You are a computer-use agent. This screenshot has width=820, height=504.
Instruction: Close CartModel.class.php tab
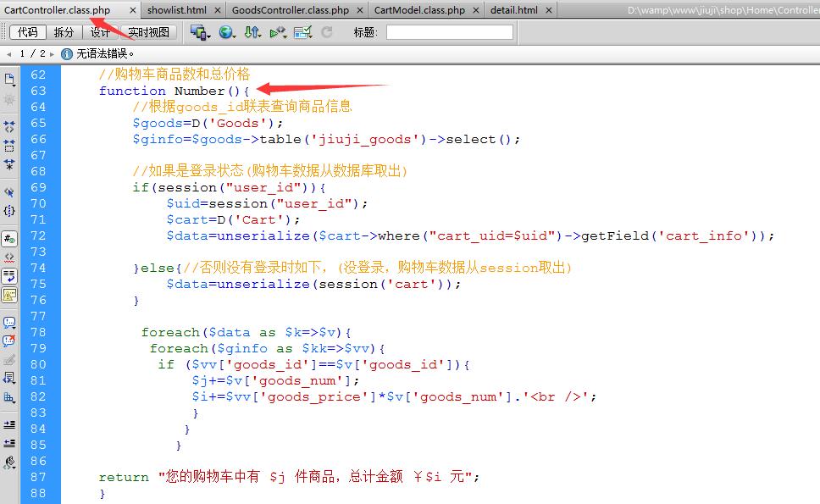pos(476,10)
